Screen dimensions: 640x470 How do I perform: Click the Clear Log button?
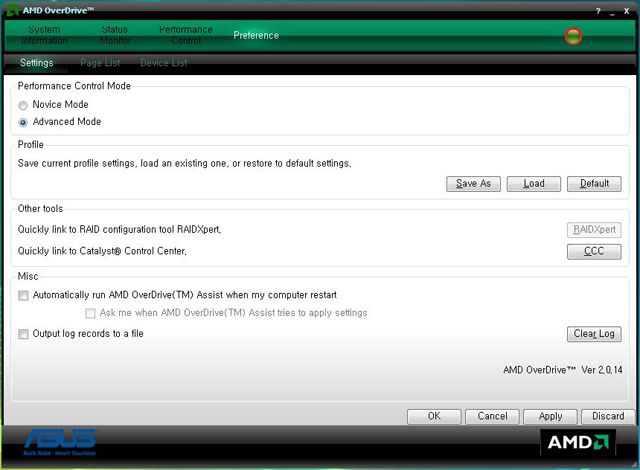point(594,334)
